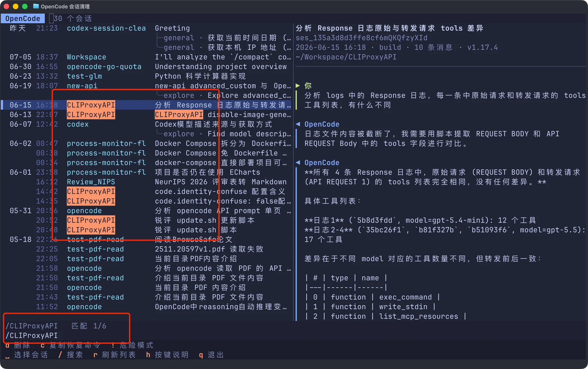Open Review_NIPS NeurIPS 2026 session
Screen dimensions: 588x369
point(146,182)
